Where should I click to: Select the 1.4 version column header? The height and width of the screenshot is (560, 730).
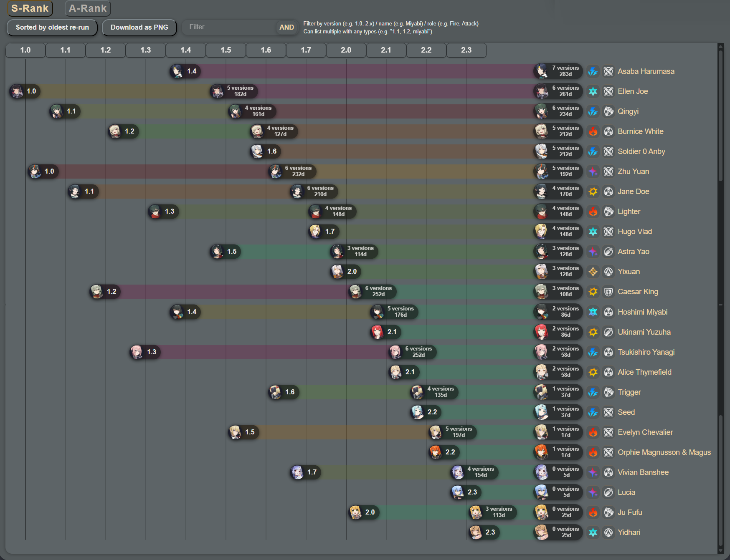point(186,50)
